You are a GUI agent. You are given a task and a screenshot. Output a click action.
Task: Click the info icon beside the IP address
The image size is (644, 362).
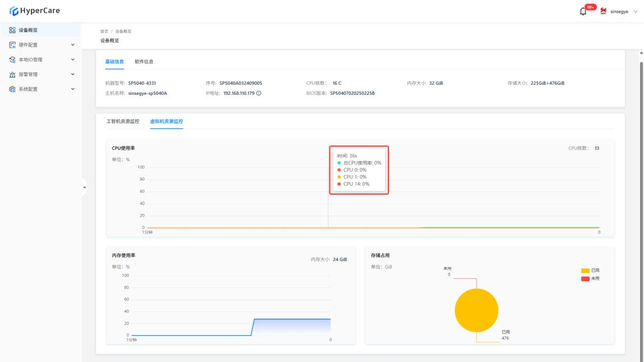258,93
